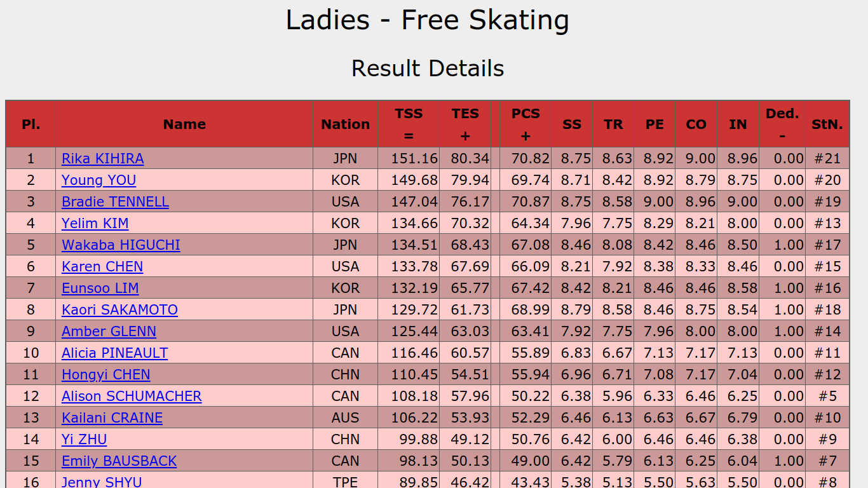Screen dimensions: 868x488
Task: Click the Bradie TENNELL link
Action: coord(115,201)
